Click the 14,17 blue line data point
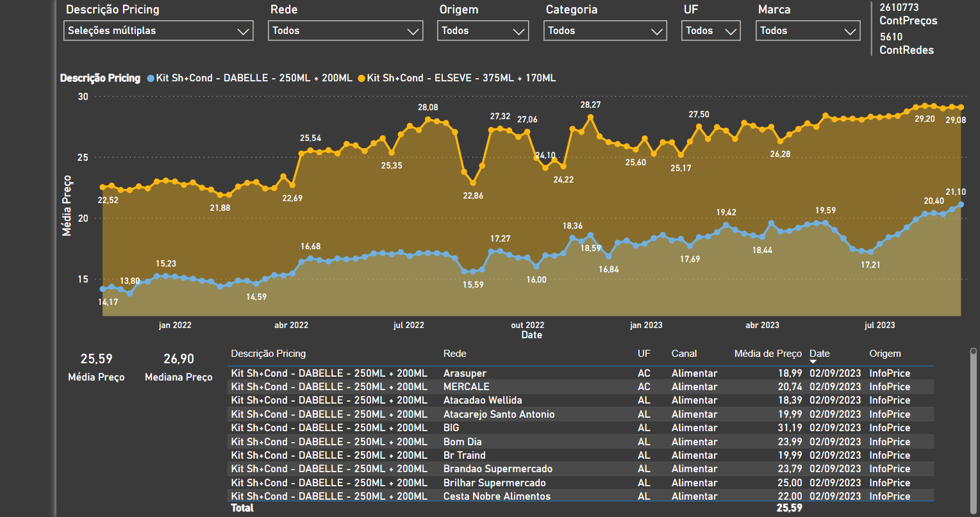 coord(103,289)
